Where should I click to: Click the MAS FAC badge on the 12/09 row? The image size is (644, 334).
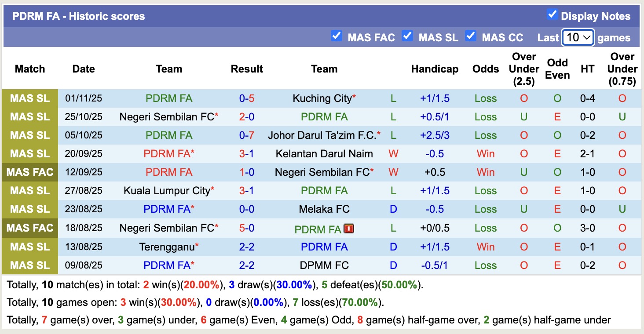point(29,172)
